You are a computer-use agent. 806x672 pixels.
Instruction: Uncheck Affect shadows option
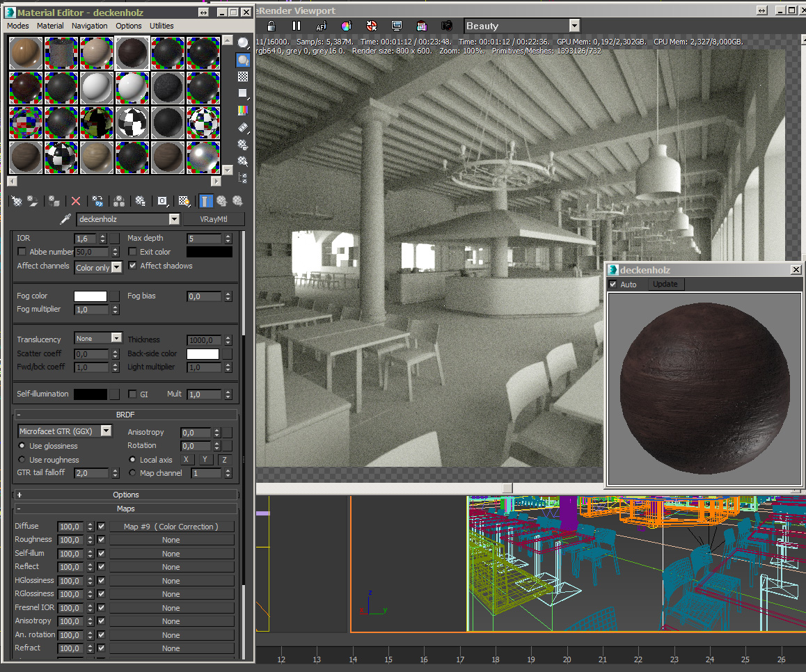132,266
